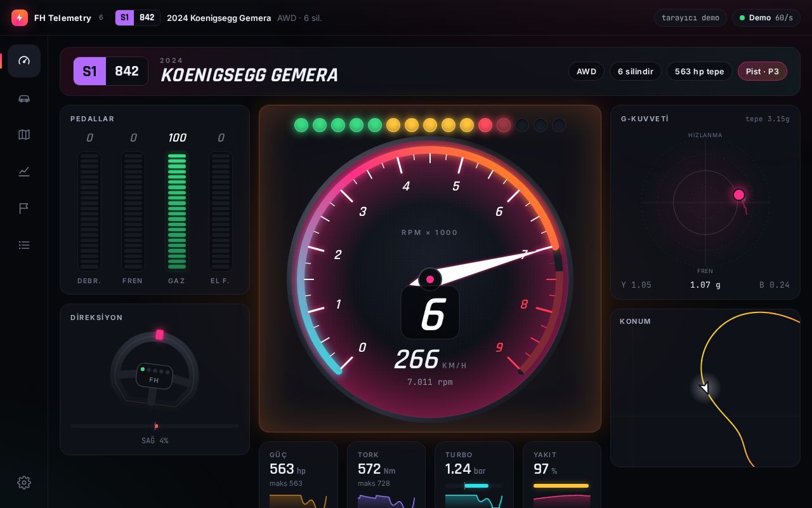Click the first green shift light
Viewport: 812px width, 508px height.
301,125
